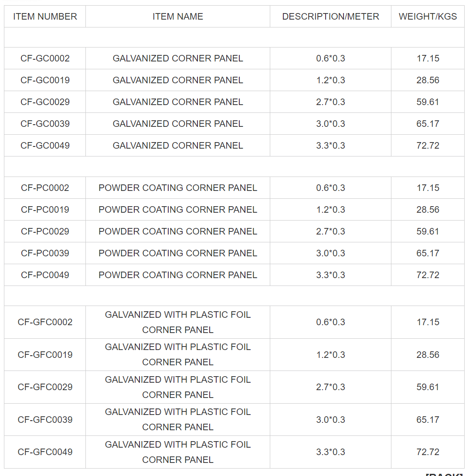Select item number CF-GC0002 cell
The image size is (469, 476).
[x=45, y=58]
